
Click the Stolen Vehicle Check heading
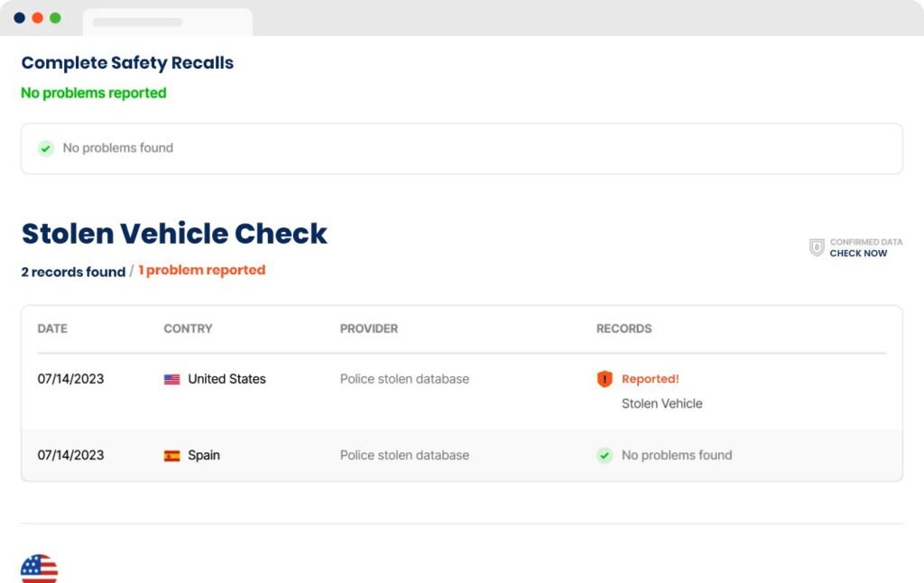pos(174,234)
